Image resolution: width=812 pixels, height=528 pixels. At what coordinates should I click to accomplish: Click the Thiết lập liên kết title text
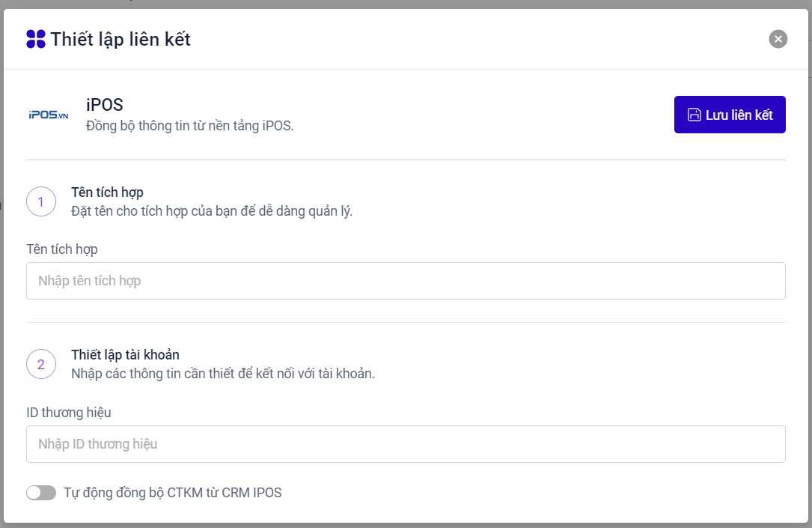120,39
